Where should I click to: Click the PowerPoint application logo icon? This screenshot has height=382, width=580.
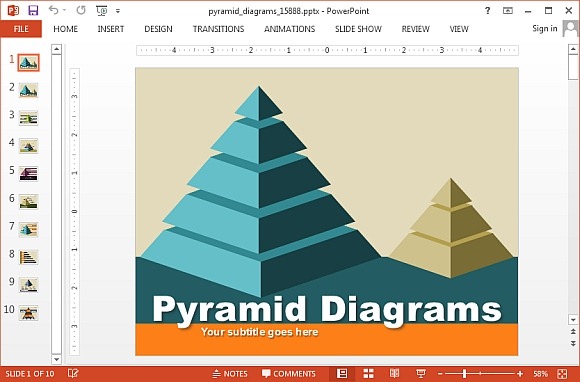point(13,10)
